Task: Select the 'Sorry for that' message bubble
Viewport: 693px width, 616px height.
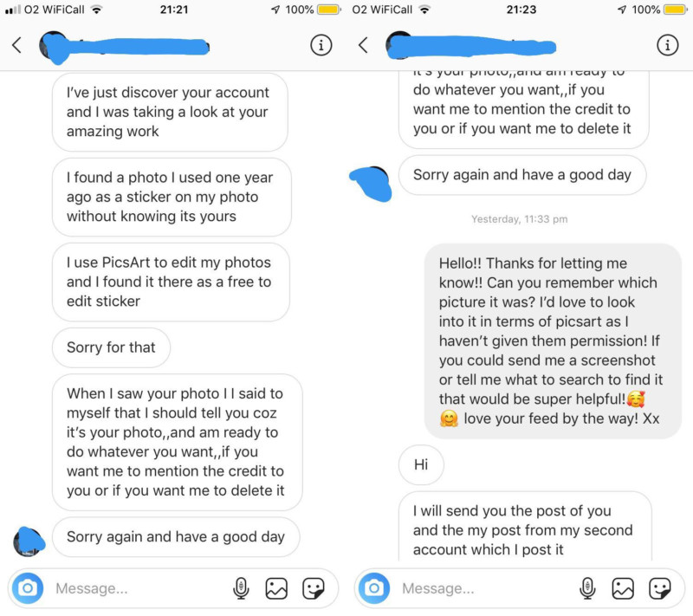Action: coord(111,347)
